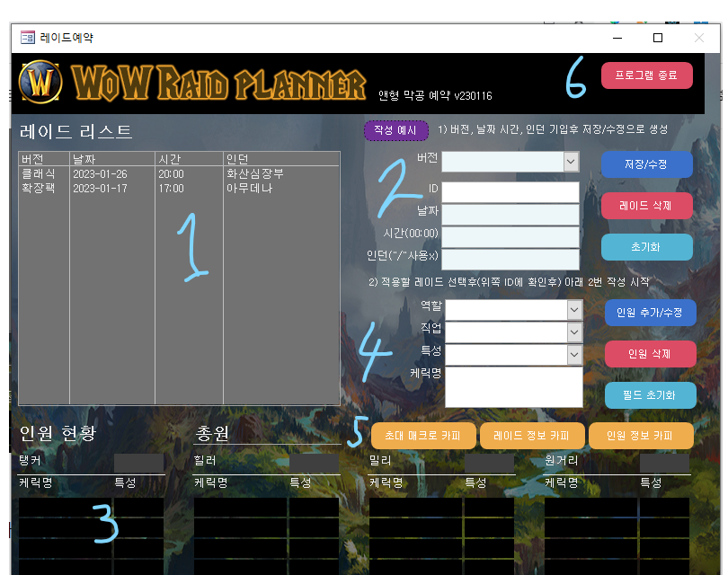Click the 필드 초기화 button
728x575 pixels.
650,395
